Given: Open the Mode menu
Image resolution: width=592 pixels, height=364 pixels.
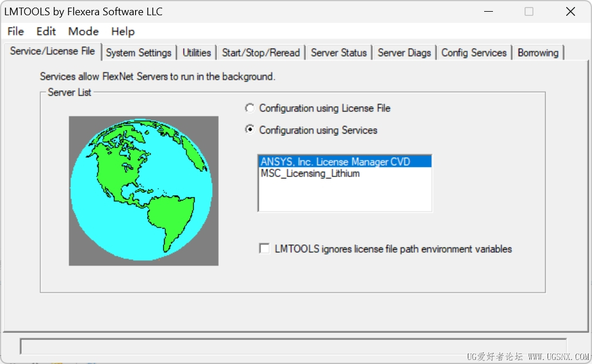Looking at the screenshot, I should [x=83, y=31].
